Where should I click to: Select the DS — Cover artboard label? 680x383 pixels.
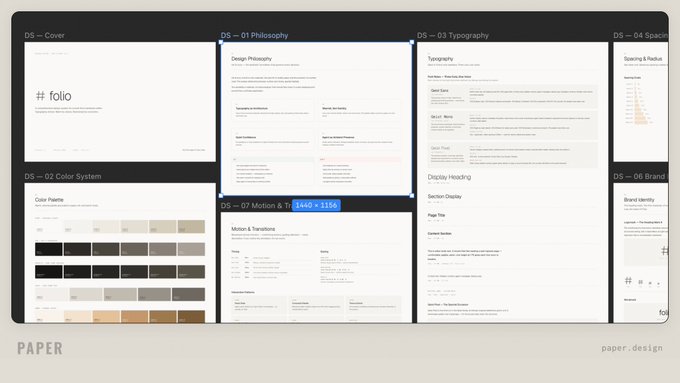click(x=44, y=35)
